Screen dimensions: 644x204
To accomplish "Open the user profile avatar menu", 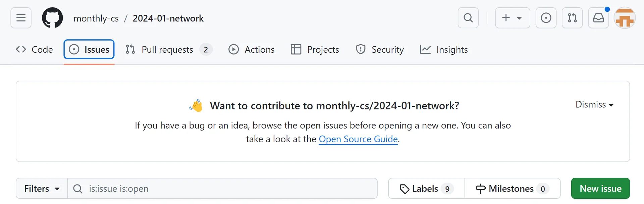I will pos(625,18).
